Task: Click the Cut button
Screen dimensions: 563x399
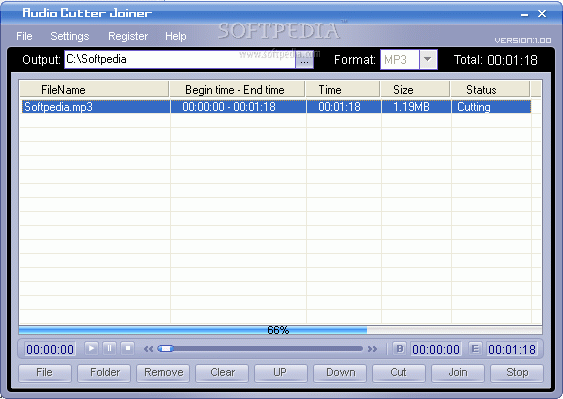Action: coord(399,373)
